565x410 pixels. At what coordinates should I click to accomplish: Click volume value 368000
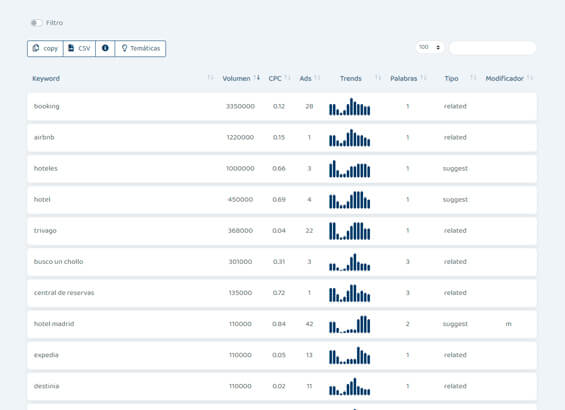[240, 231]
